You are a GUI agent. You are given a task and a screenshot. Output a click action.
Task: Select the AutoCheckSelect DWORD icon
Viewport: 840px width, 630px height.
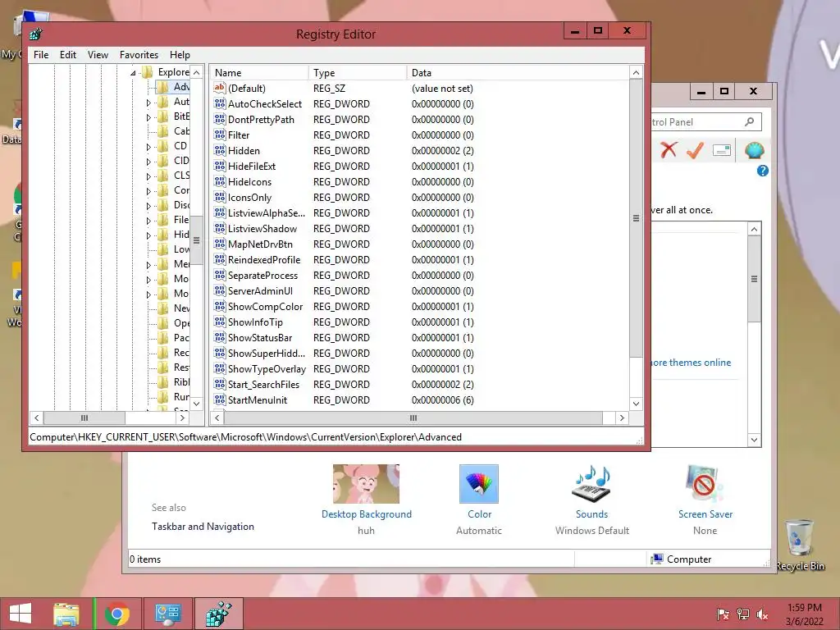click(220, 103)
